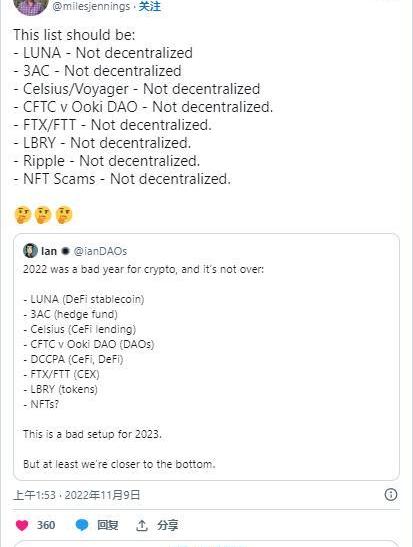Open the @ianDAOs handle in quote
This screenshot has height=547, width=413.
point(100,251)
